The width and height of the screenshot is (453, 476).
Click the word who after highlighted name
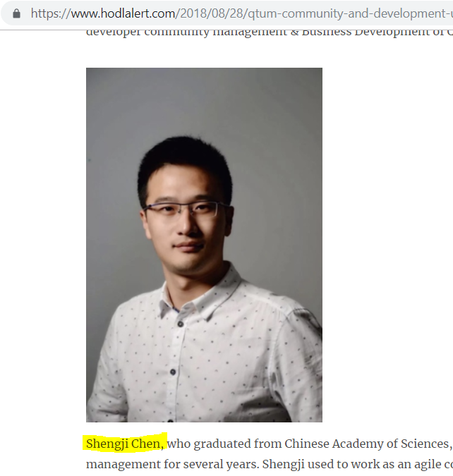coord(179,444)
